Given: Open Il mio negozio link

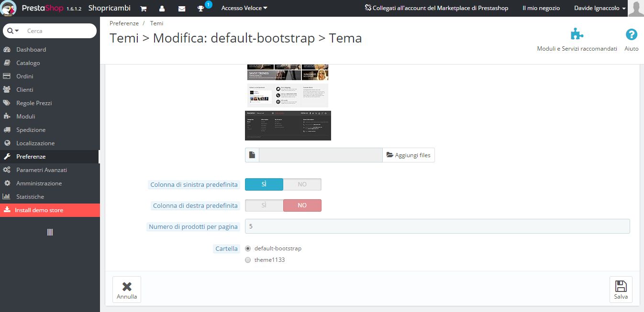Looking at the screenshot, I should (541, 8).
